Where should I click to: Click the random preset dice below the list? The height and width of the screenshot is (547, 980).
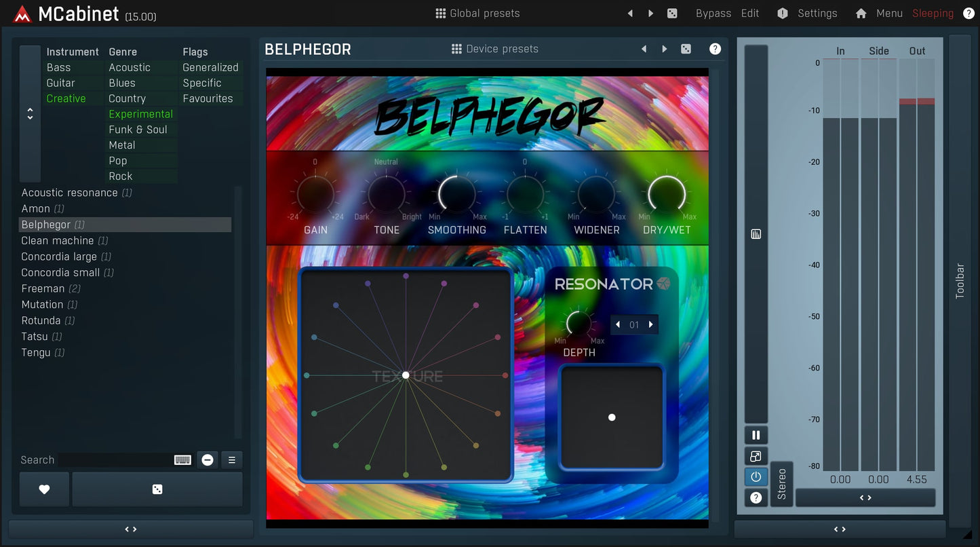[157, 489]
